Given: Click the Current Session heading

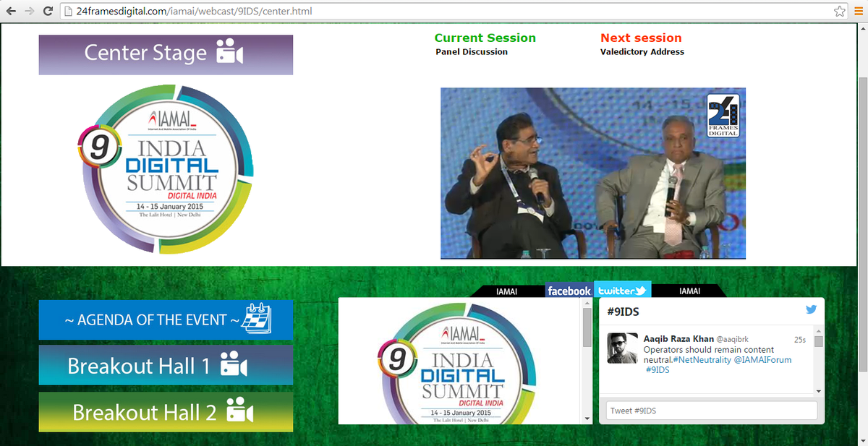Looking at the screenshot, I should click(485, 38).
